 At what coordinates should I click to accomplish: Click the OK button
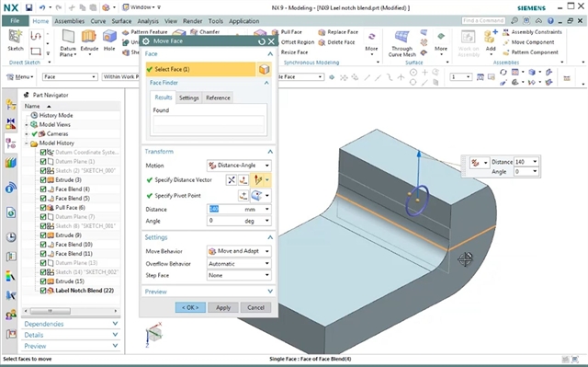click(190, 308)
